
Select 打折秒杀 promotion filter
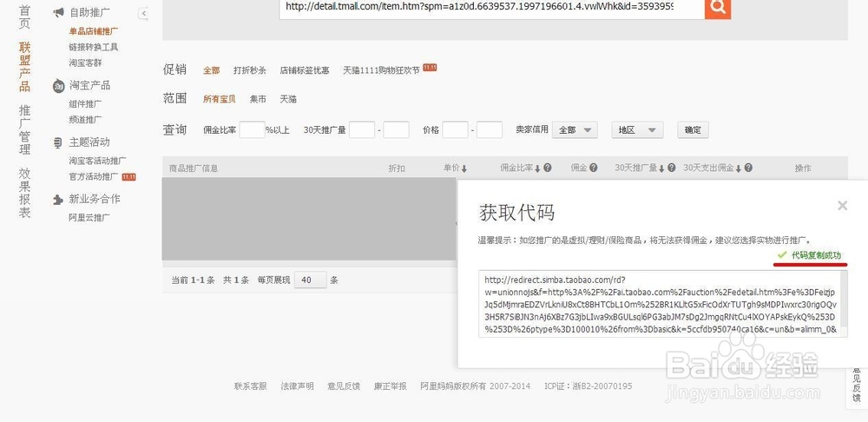[250, 70]
